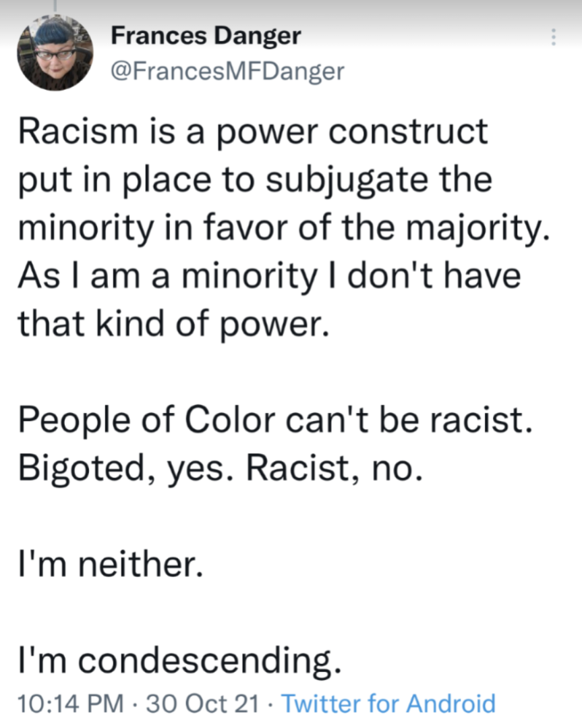Click the line "put in place to subjugate the"
The height and width of the screenshot is (728, 582).
coord(255,180)
